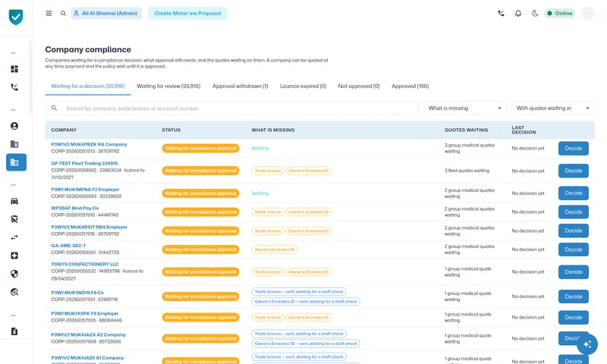The height and width of the screenshot is (364, 607).
Task: Open QA-SME-SEC-1 company link
Action: point(68,246)
